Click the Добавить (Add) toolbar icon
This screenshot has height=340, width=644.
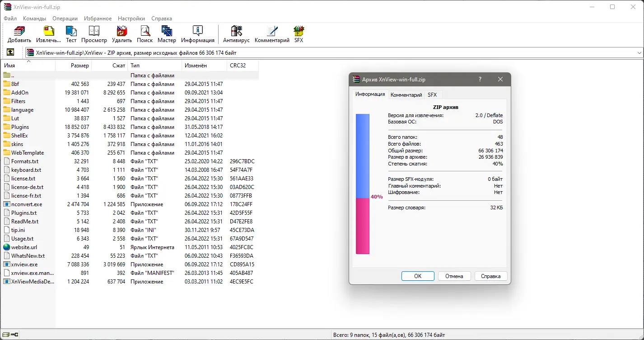tap(19, 31)
